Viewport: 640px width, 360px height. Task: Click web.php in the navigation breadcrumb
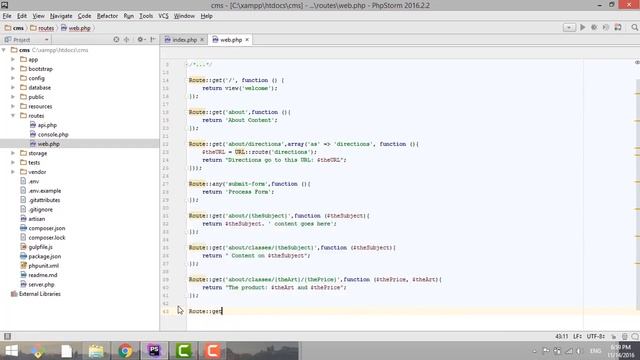76,28
